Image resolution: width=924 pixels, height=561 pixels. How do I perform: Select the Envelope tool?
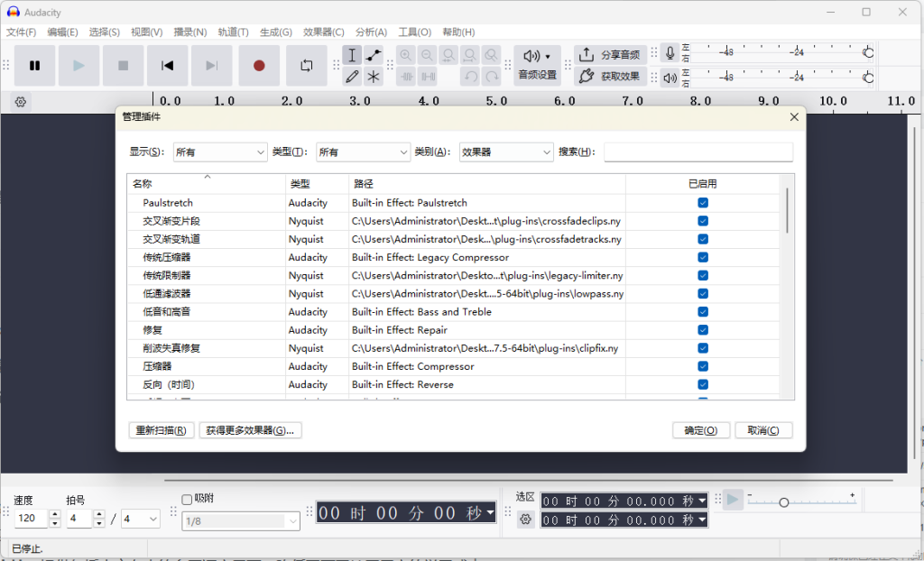(x=374, y=55)
